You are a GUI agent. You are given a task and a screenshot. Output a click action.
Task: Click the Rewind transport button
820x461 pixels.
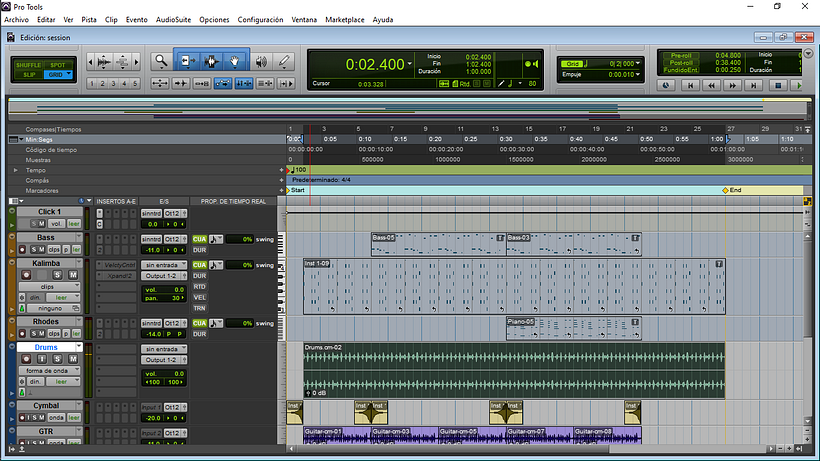pos(711,86)
